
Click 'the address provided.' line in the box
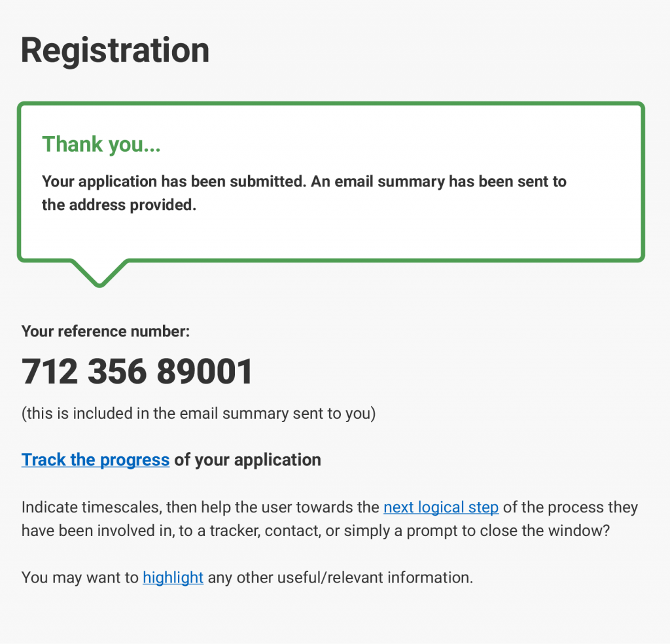118,206
